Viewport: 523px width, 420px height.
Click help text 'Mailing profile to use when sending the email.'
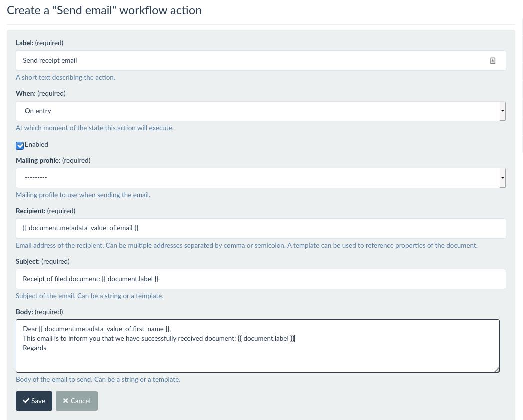coord(83,195)
